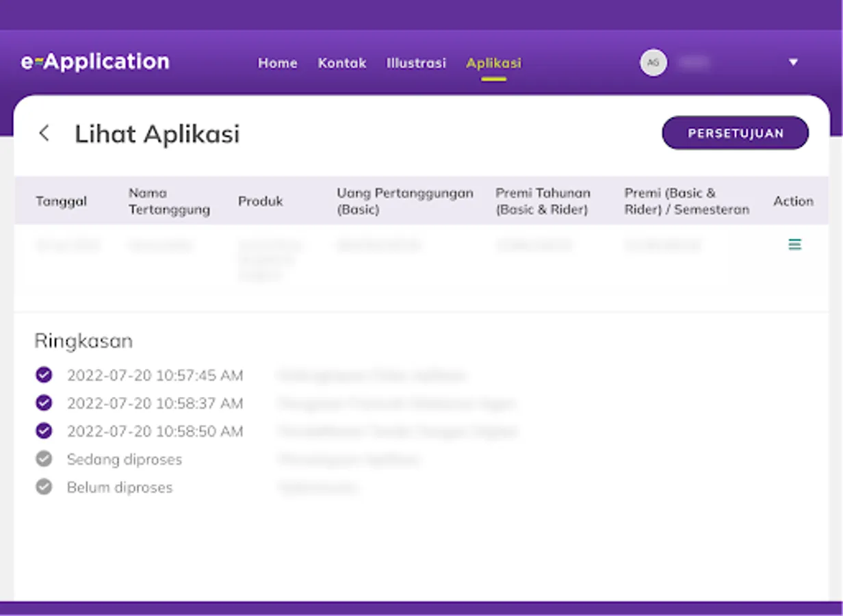Open the Home menu
The height and width of the screenshot is (616, 843).
point(277,63)
